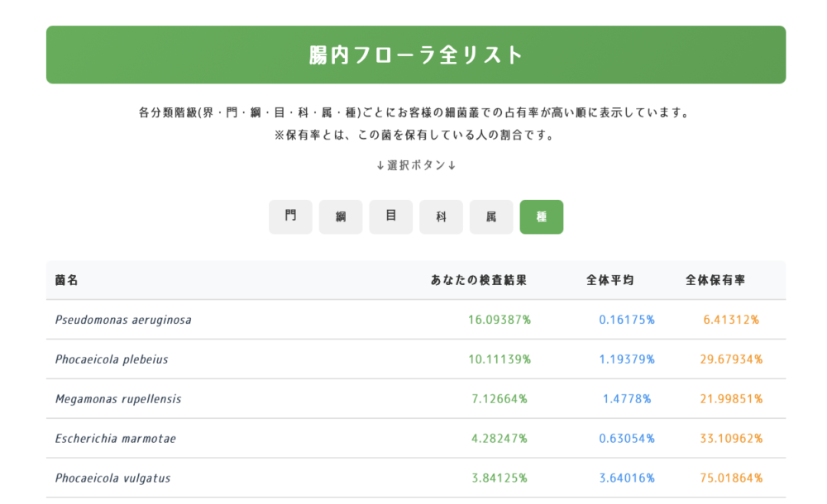Click the ↓選択ボタン↓ label
This screenshot has height=504, width=827.
(416, 165)
